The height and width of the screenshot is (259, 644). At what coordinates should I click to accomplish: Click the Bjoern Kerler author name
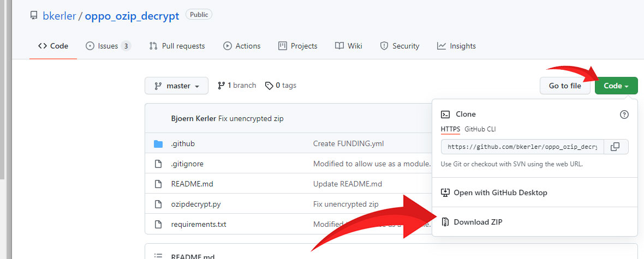click(x=193, y=119)
